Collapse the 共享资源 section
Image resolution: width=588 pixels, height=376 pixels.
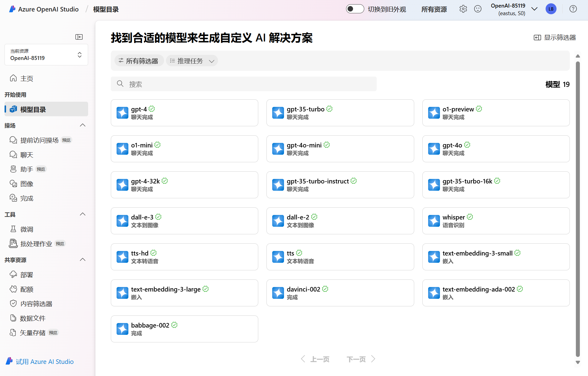coord(82,259)
